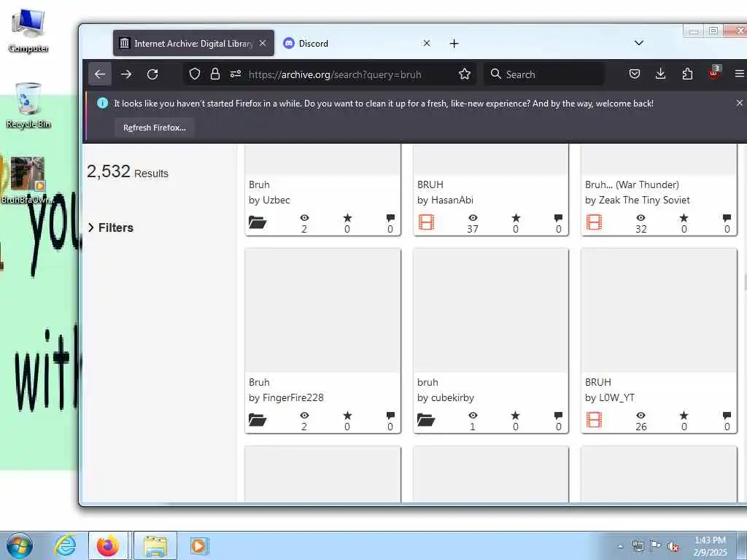
Task: Switch to the Discord tab
Action: click(357, 43)
